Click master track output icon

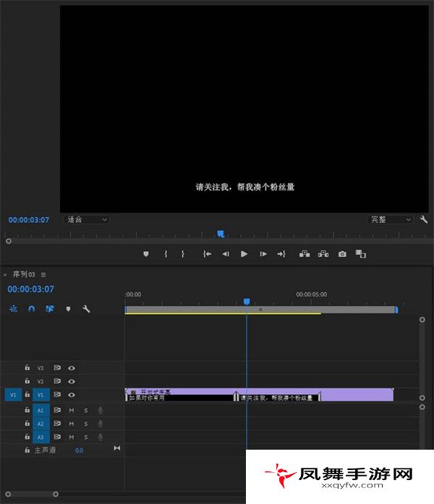tap(117, 448)
